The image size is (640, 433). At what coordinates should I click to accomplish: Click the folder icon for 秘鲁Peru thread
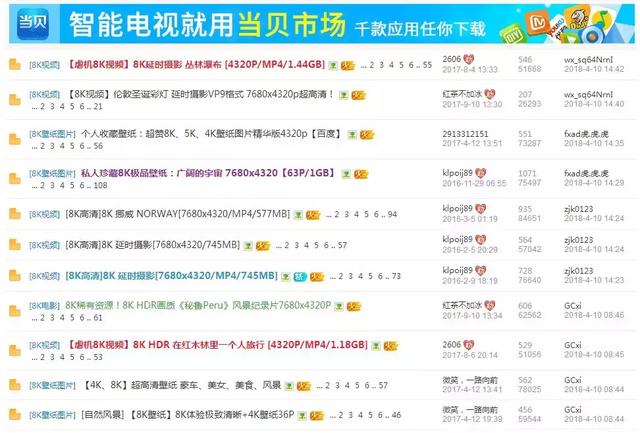[15, 311]
